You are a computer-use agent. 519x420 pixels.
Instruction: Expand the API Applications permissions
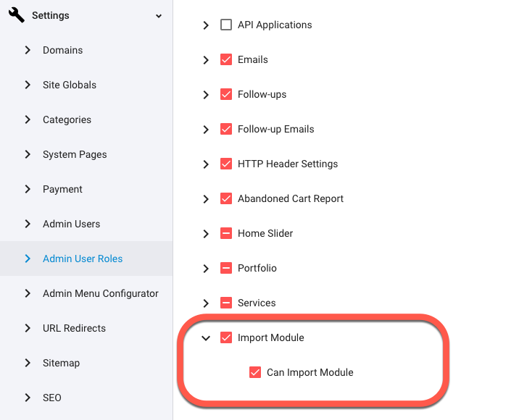tap(206, 25)
